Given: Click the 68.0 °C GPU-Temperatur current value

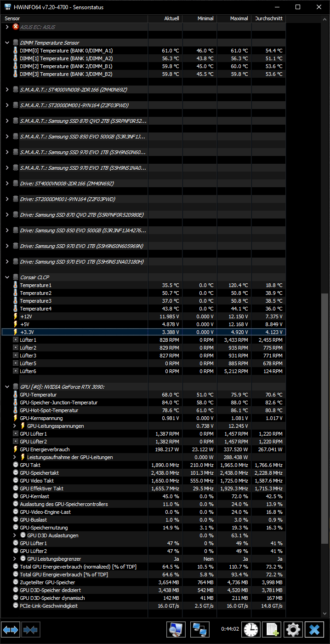Looking at the screenshot, I should (x=171, y=395).
